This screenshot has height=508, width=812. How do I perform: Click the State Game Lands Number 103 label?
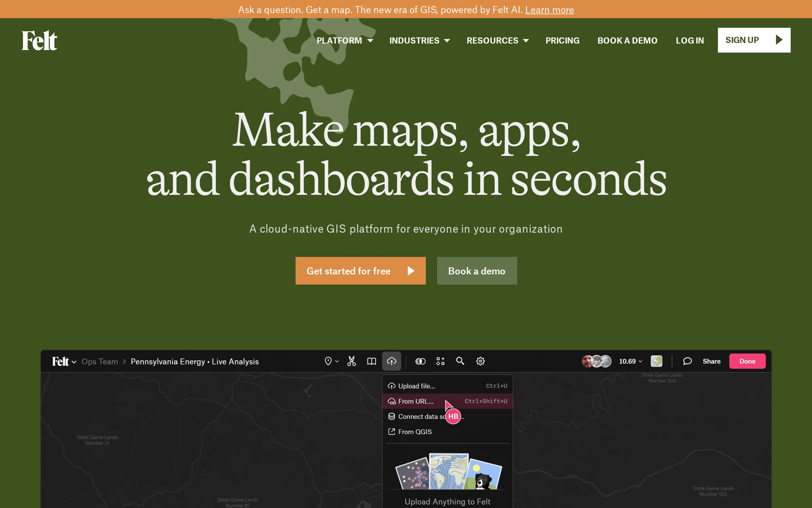coord(713,491)
